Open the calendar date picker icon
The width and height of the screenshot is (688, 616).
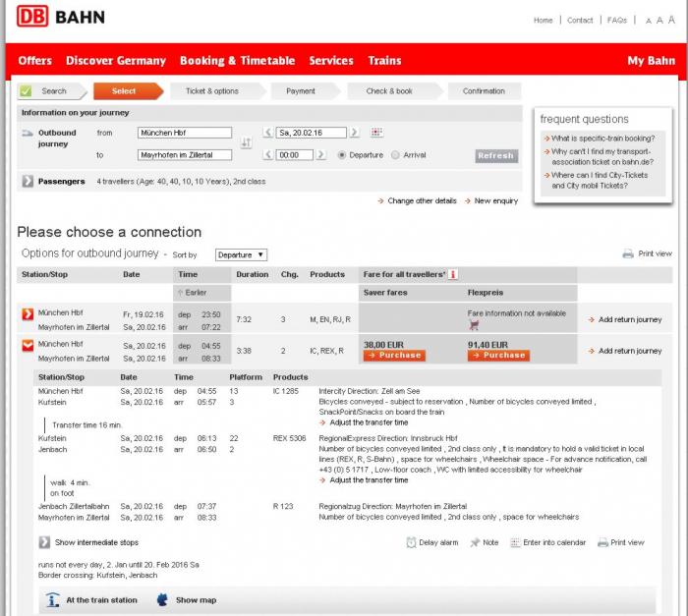point(376,132)
